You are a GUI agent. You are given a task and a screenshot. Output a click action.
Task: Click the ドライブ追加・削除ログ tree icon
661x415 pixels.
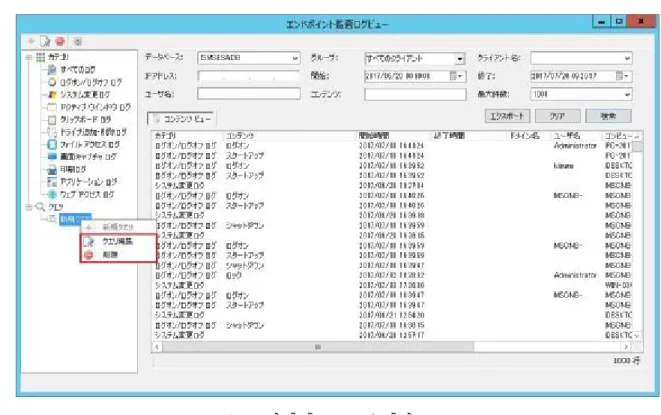[52, 132]
